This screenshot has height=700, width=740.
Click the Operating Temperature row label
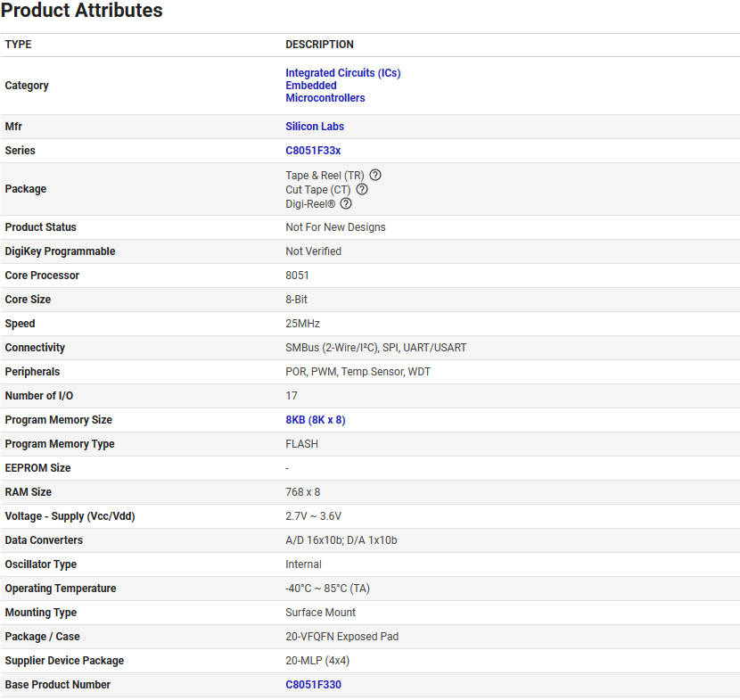click(60, 589)
